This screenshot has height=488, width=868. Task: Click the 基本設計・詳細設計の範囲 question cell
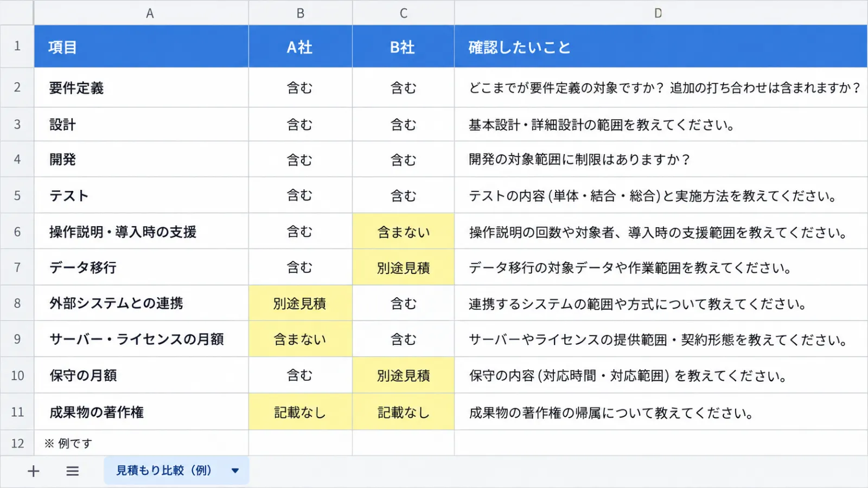tap(661, 124)
